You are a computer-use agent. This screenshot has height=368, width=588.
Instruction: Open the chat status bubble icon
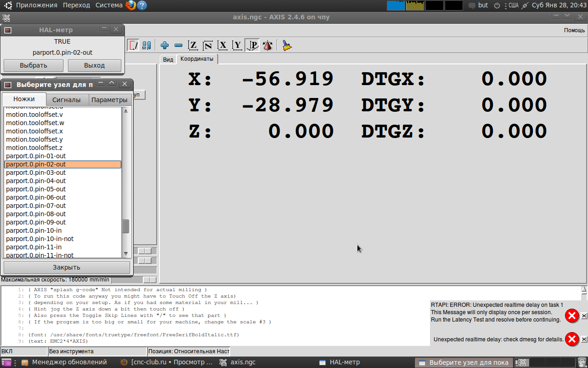coord(472,6)
